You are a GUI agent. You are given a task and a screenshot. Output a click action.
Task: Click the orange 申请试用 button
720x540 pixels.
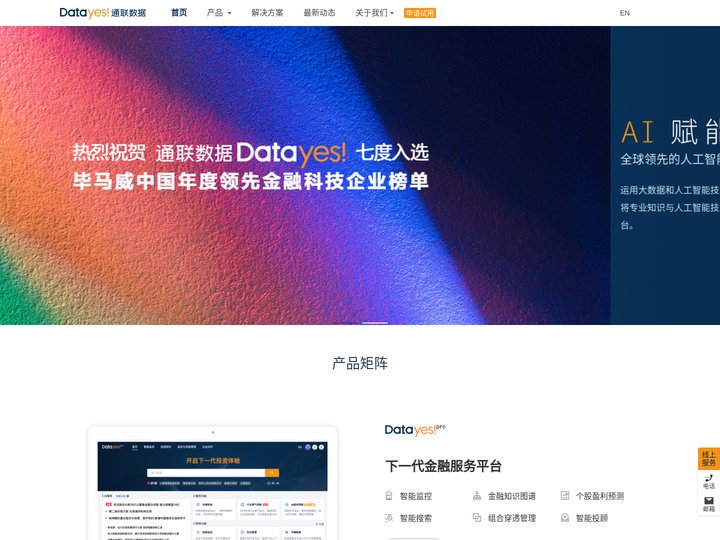pos(420,13)
